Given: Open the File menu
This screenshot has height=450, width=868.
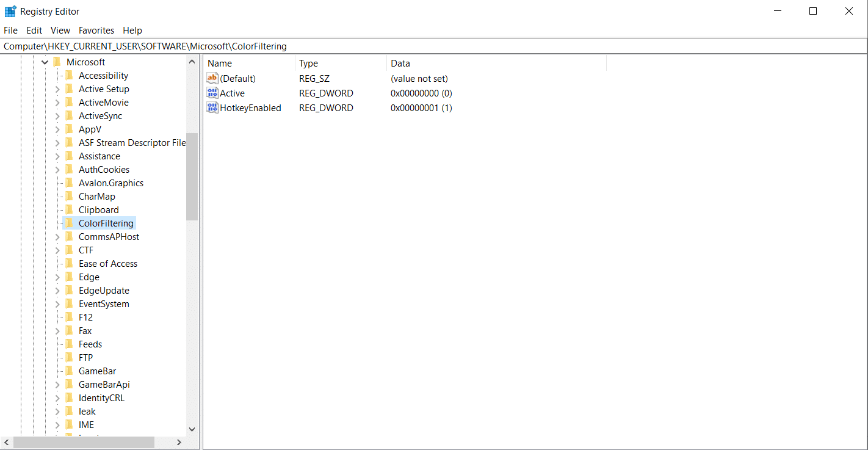Looking at the screenshot, I should [x=11, y=30].
